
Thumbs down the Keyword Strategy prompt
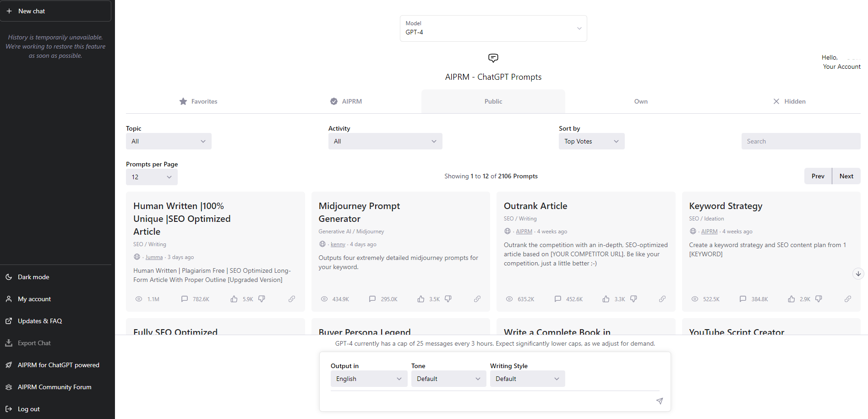(x=819, y=299)
